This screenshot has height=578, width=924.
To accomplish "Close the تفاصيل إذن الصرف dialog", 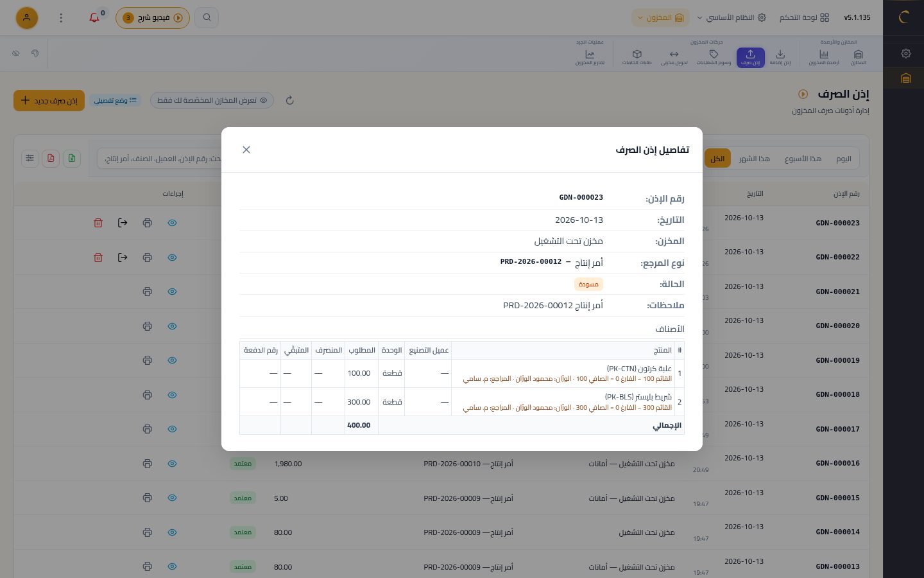I will (246, 150).
